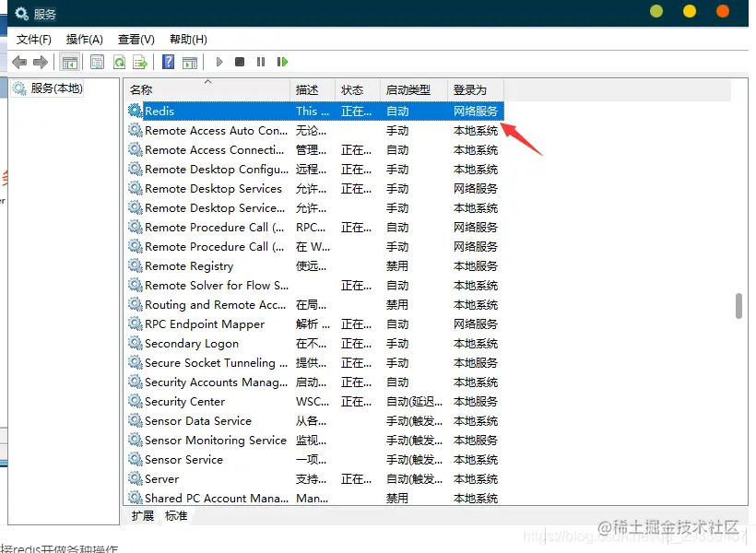Click the Restart Service icon

[x=282, y=62]
